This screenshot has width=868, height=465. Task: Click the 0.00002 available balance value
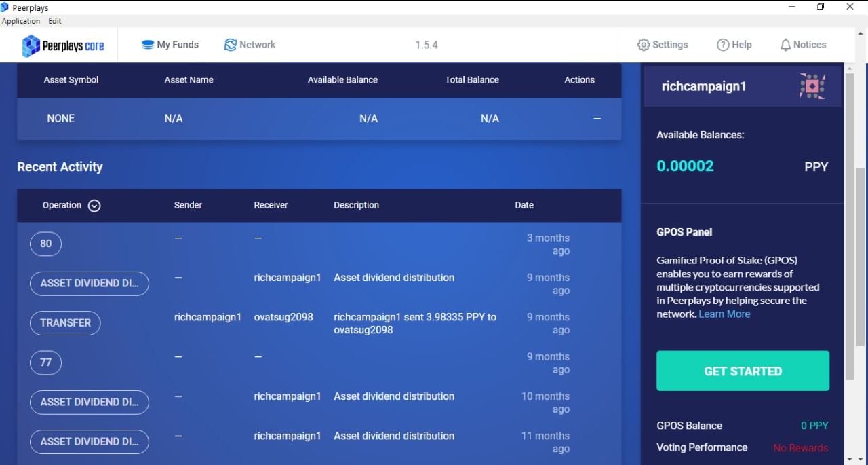pos(685,166)
